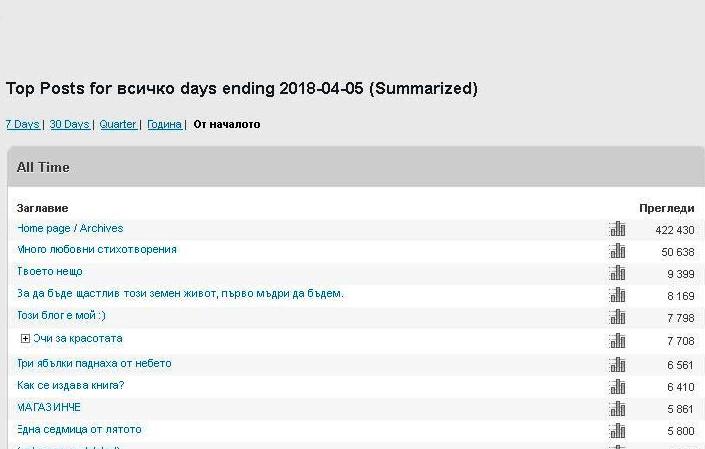
Task: Switch to 30 Days period
Action: coord(69,125)
